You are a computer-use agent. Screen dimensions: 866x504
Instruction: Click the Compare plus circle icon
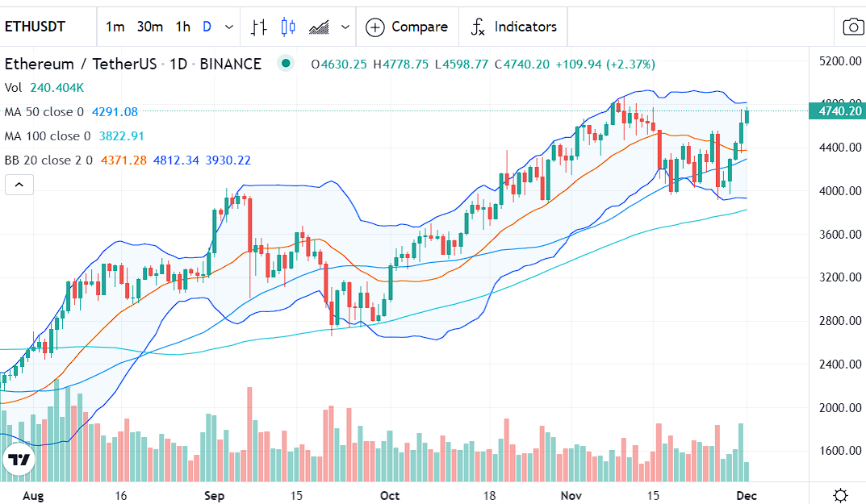pos(374,27)
